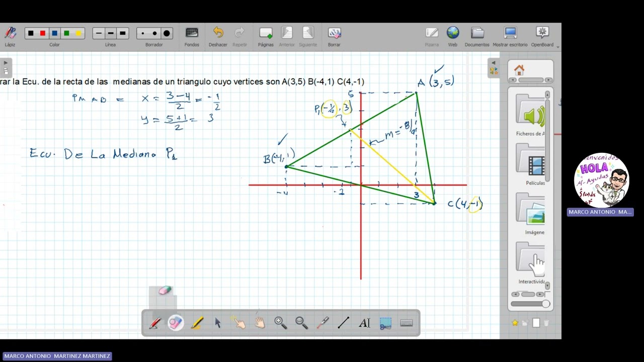Viewport: 644px width, 362px height.
Task: Open the Películas folder
Action: pos(530,164)
